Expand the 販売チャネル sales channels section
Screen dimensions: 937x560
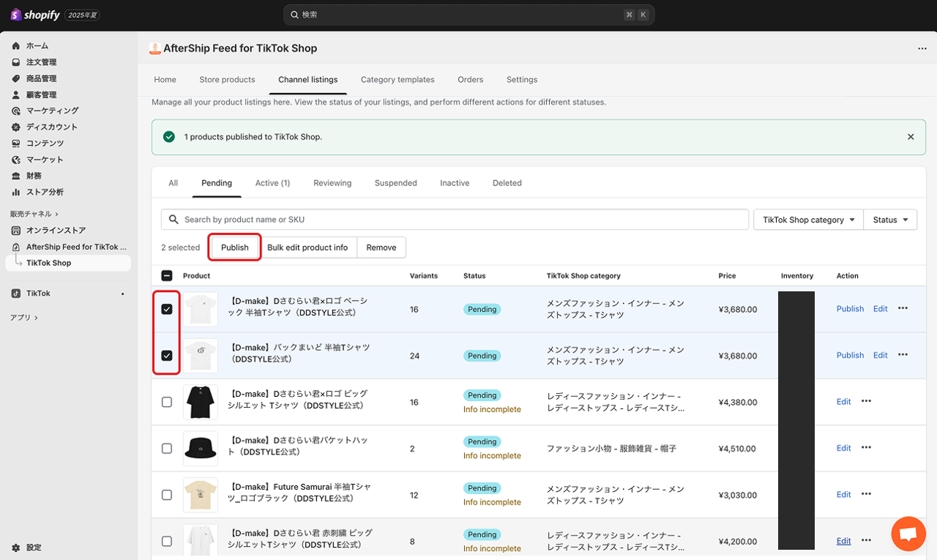[x=34, y=214]
